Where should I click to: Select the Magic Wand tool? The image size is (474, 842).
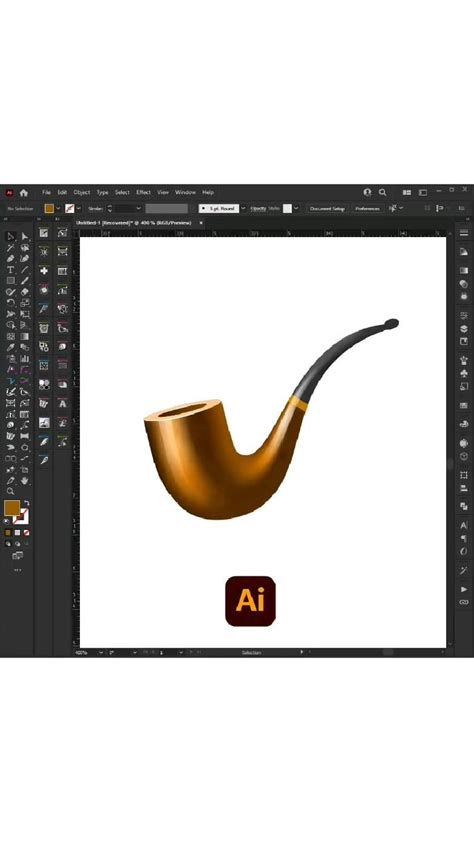[11, 248]
